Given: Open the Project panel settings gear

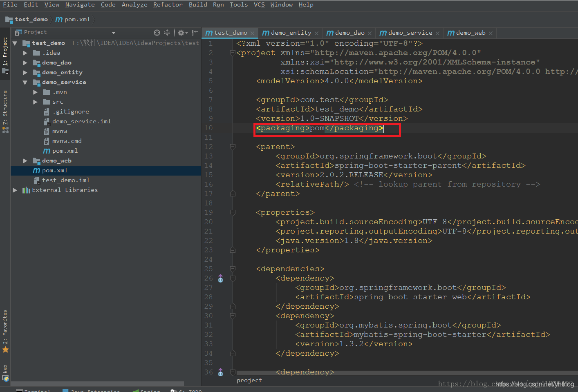Looking at the screenshot, I should click(182, 33).
